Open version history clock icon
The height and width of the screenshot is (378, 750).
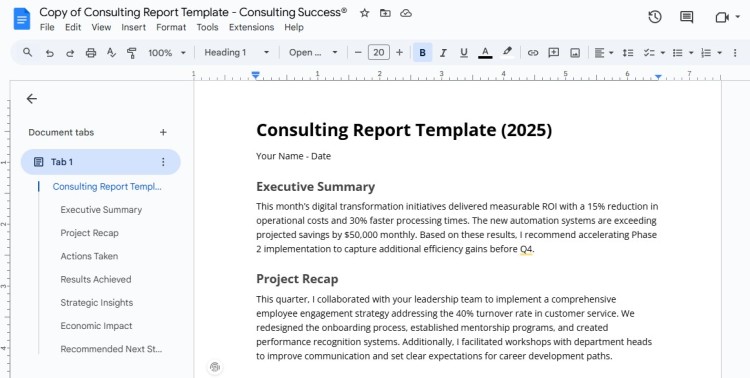point(655,17)
